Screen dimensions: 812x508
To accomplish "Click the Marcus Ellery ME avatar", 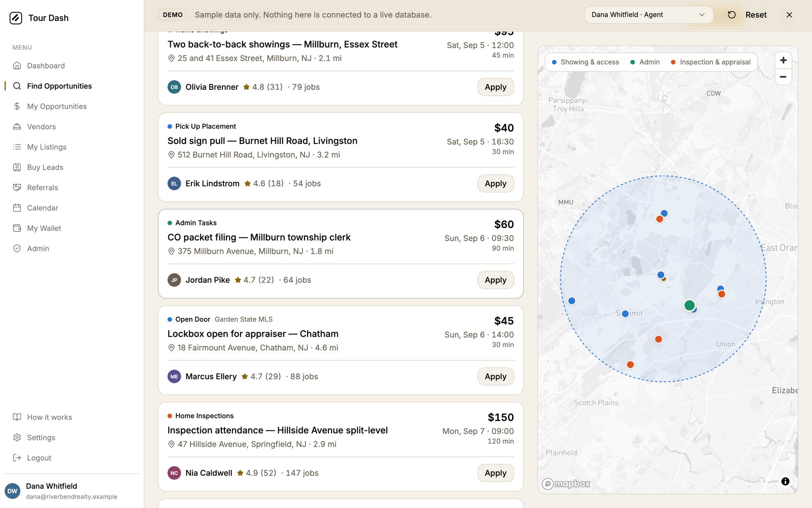I will (x=174, y=377).
